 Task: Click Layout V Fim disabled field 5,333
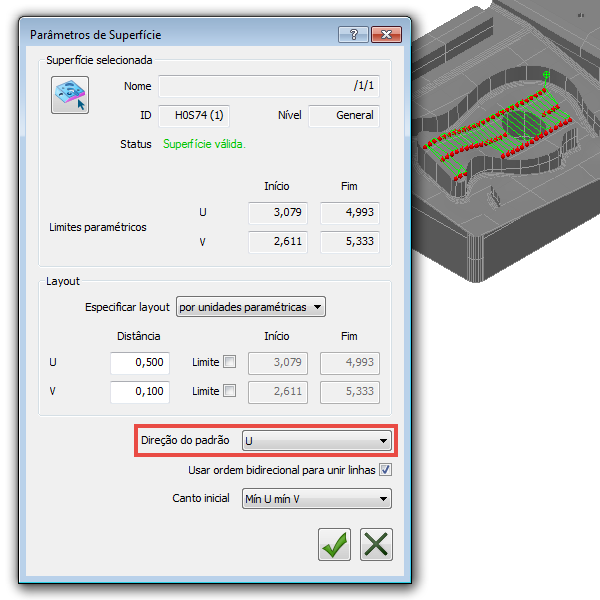pyautogui.click(x=350, y=392)
